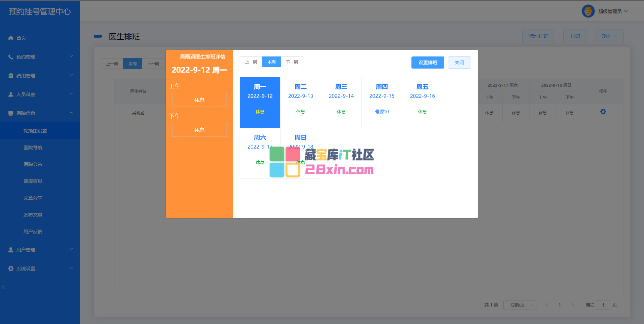Select the 周四 2022-9-15 day card

(x=382, y=103)
